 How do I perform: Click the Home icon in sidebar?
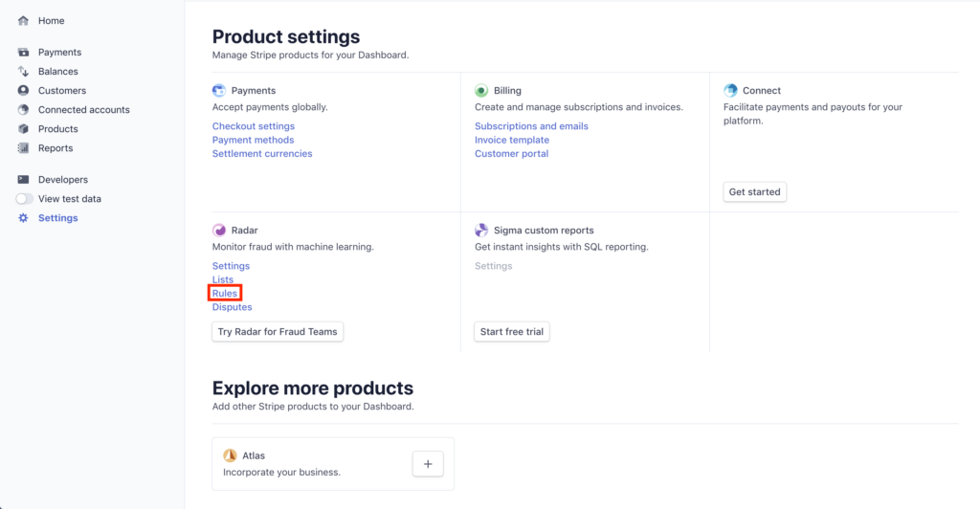pos(23,21)
